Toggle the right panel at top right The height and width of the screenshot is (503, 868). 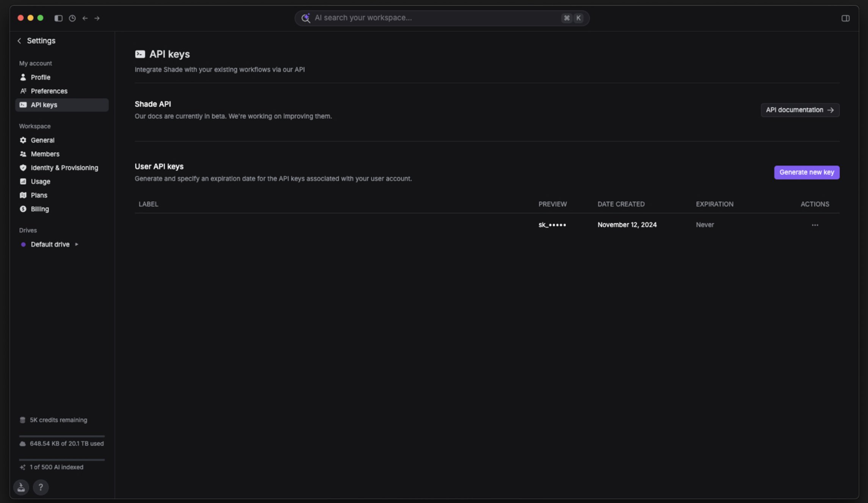click(x=846, y=18)
